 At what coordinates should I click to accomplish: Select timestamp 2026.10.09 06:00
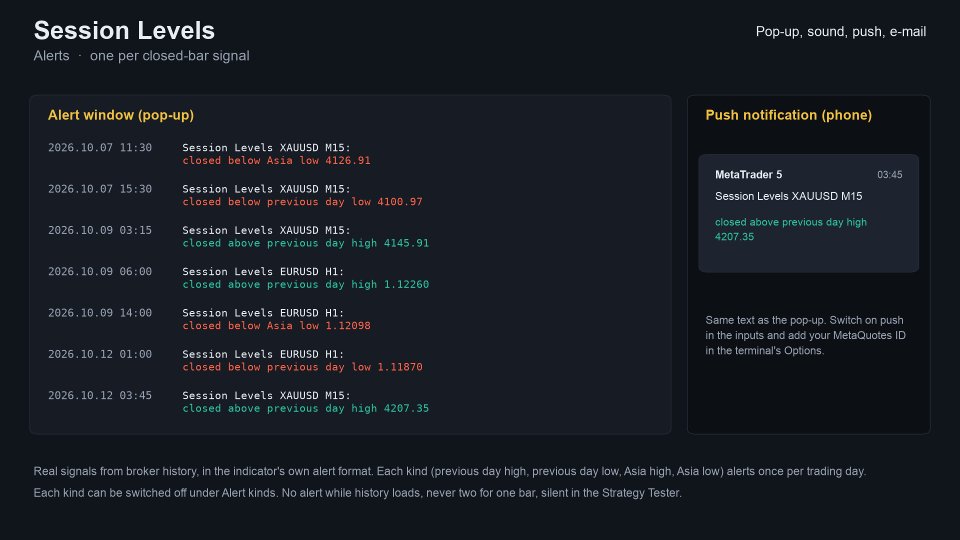tap(100, 271)
